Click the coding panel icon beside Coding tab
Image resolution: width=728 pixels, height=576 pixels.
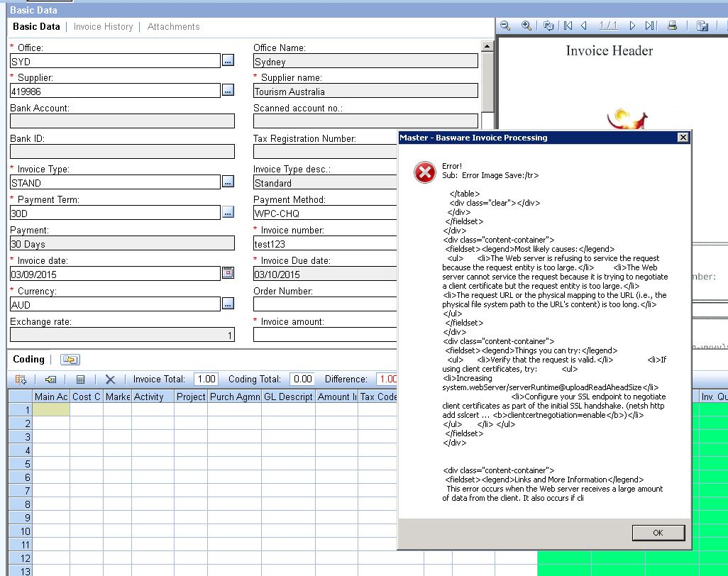point(70,360)
